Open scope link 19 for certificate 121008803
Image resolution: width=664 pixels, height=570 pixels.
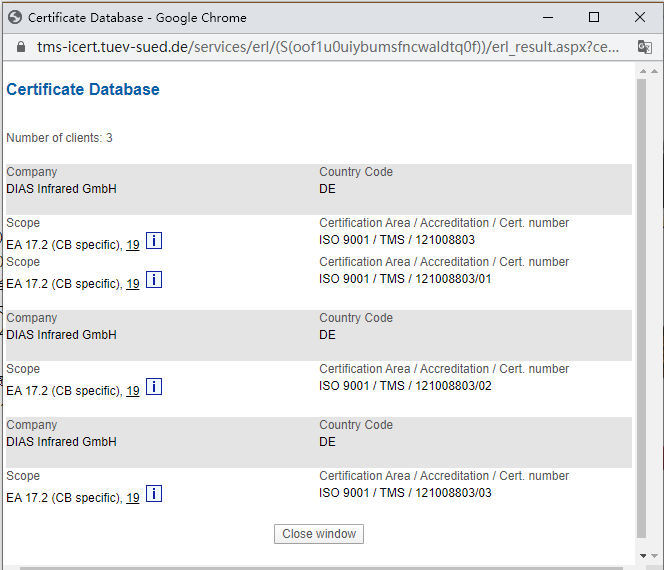click(x=132, y=245)
